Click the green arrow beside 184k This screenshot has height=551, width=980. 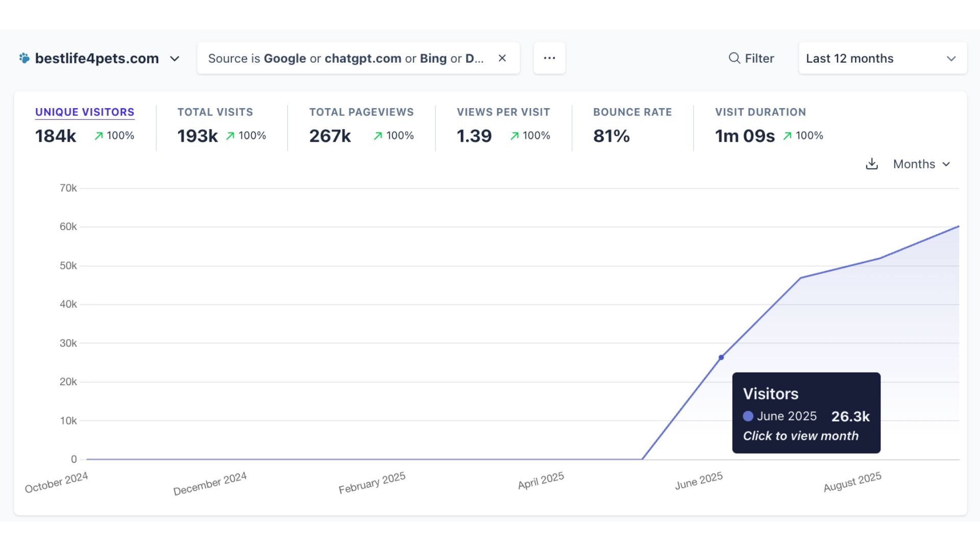[x=99, y=136]
